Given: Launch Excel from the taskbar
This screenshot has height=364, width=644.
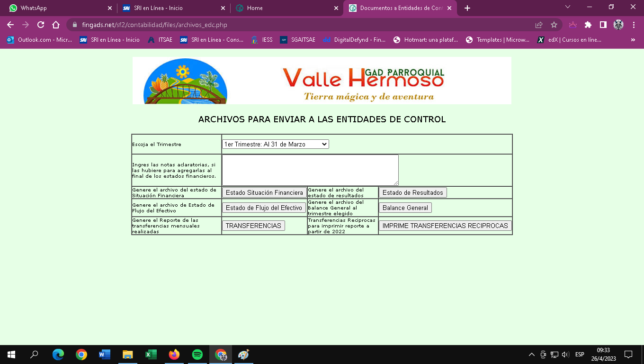Looking at the screenshot, I should coord(151,355).
